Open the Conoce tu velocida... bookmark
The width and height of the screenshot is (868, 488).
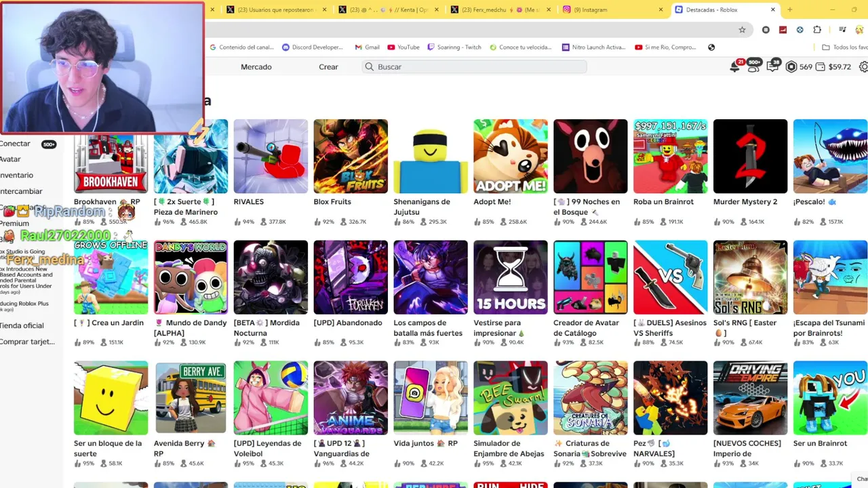(520, 47)
